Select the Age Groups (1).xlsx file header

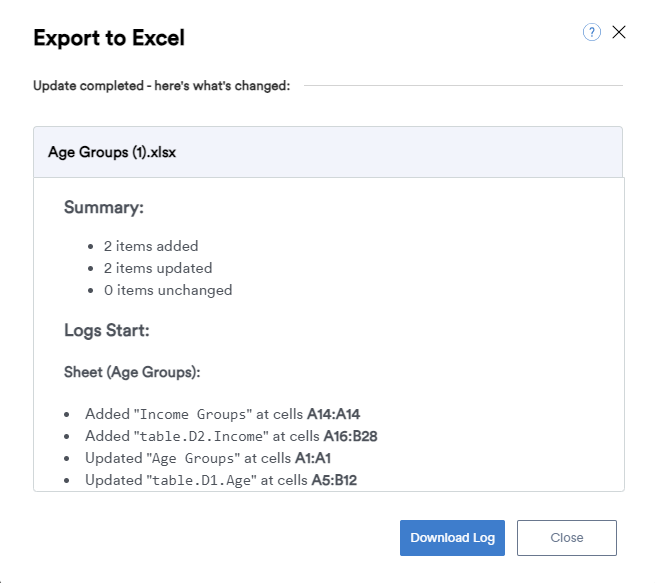[x=112, y=153]
